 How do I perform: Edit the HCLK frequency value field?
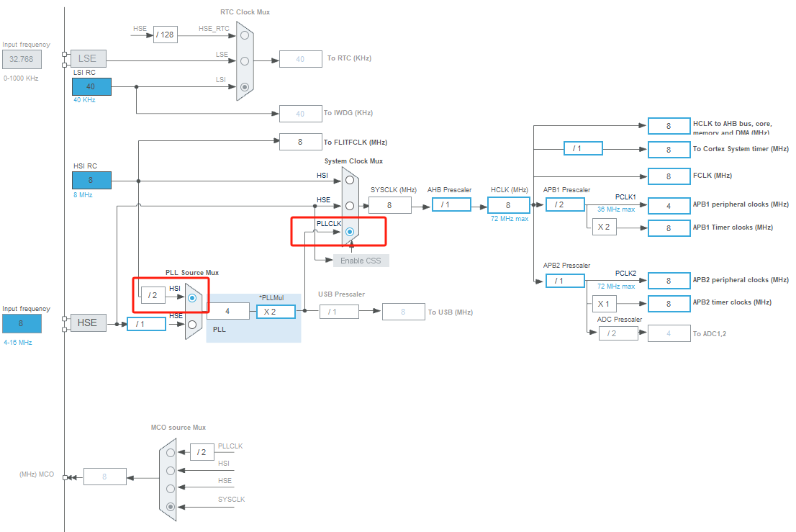point(508,204)
